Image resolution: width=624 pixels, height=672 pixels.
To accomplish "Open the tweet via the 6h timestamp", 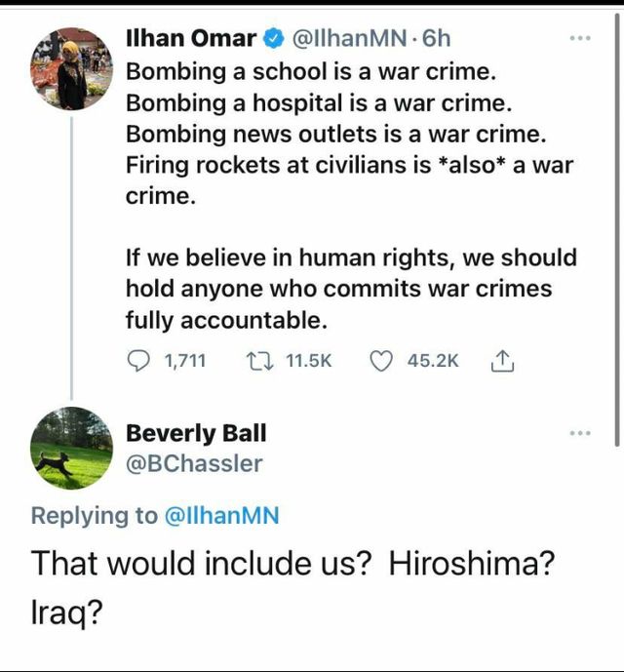I will click(x=438, y=39).
